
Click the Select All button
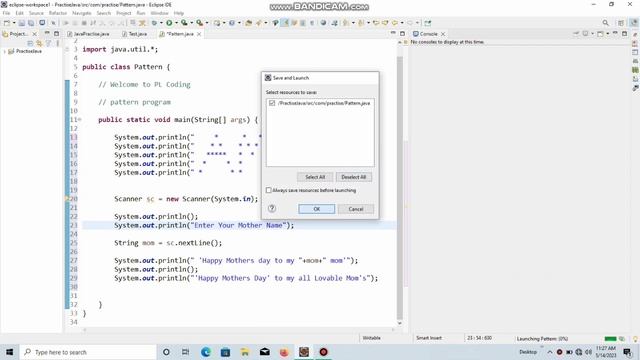pyautogui.click(x=315, y=177)
